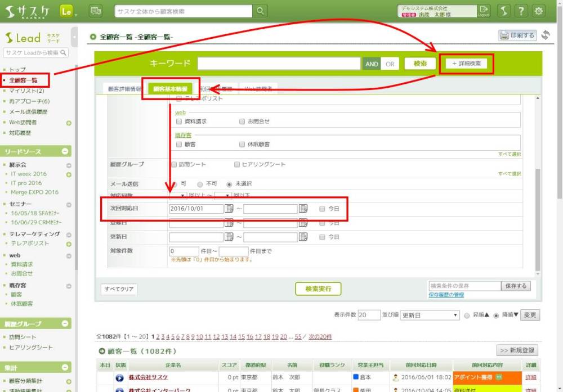Open the chat message icon in header
The width and height of the screenshot is (563, 392).
tap(96, 11)
